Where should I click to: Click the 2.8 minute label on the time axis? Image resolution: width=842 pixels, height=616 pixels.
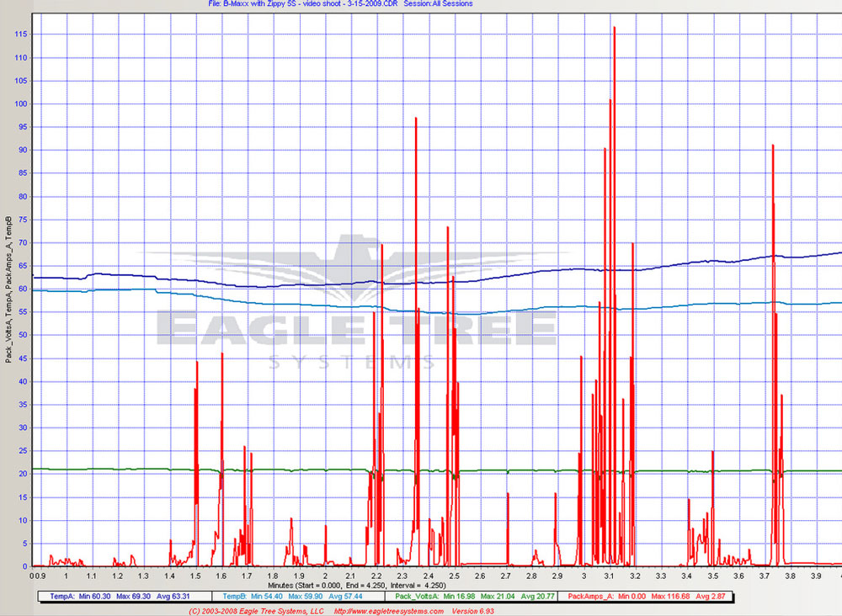(531, 576)
